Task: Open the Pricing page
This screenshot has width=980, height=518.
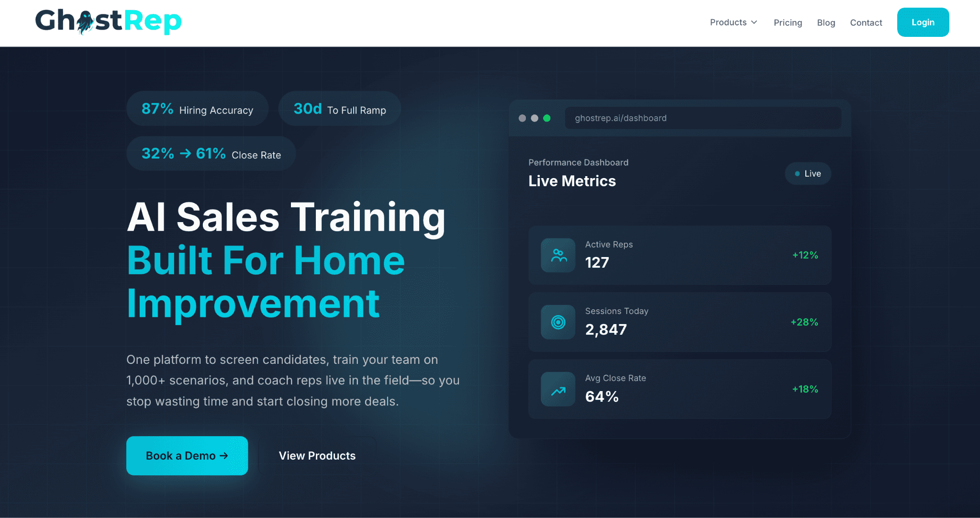Action: tap(788, 23)
